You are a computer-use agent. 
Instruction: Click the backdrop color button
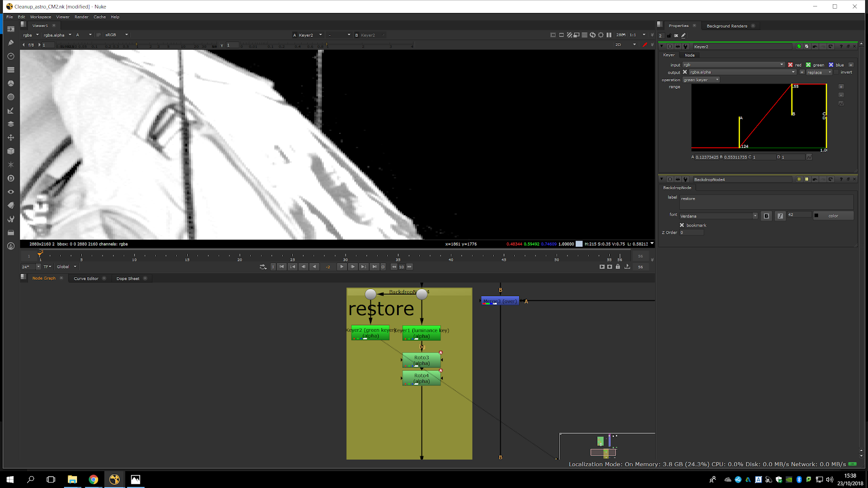coord(833,216)
